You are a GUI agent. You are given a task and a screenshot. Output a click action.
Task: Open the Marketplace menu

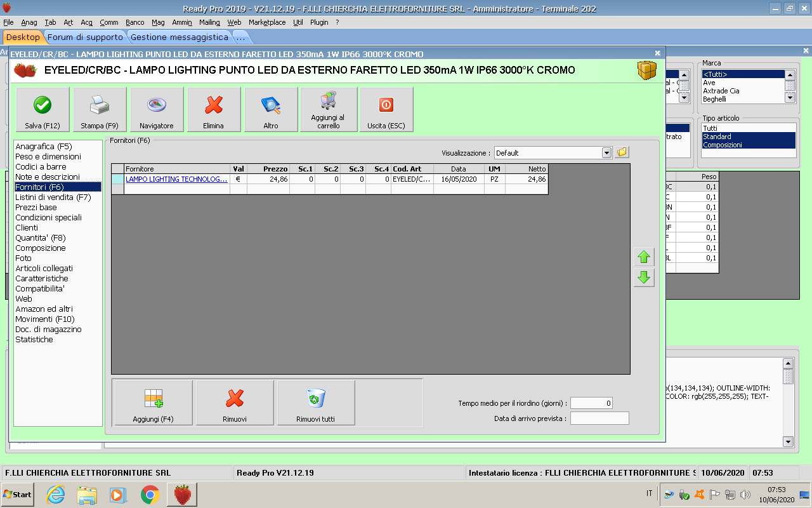tap(267, 22)
